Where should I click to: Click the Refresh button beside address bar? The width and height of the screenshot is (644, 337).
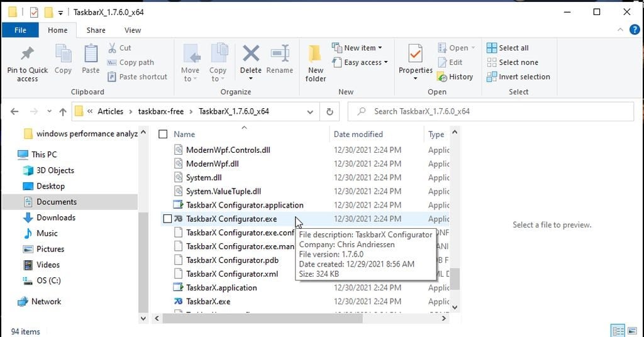pos(330,112)
